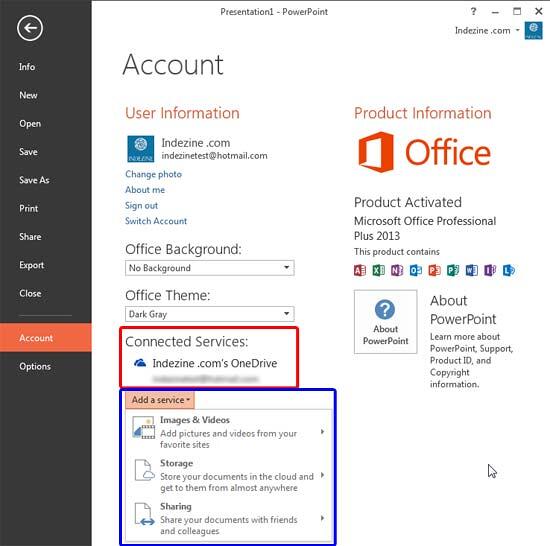
Task: Click the Access app icon
Action: (360, 270)
